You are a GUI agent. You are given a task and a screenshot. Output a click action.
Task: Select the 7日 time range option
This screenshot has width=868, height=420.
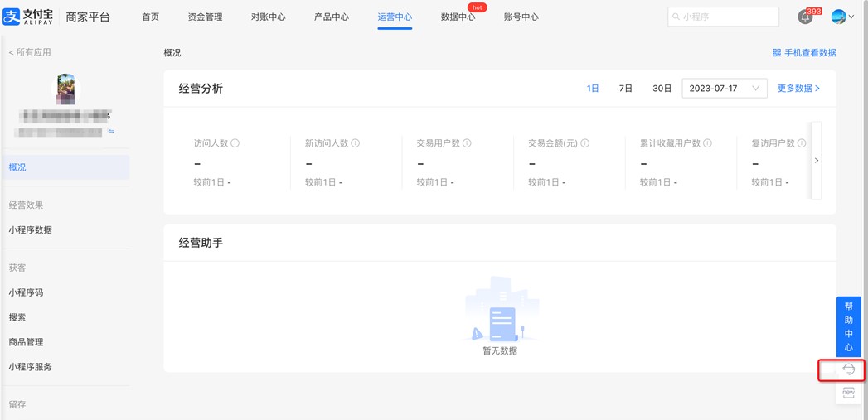pos(626,89)
